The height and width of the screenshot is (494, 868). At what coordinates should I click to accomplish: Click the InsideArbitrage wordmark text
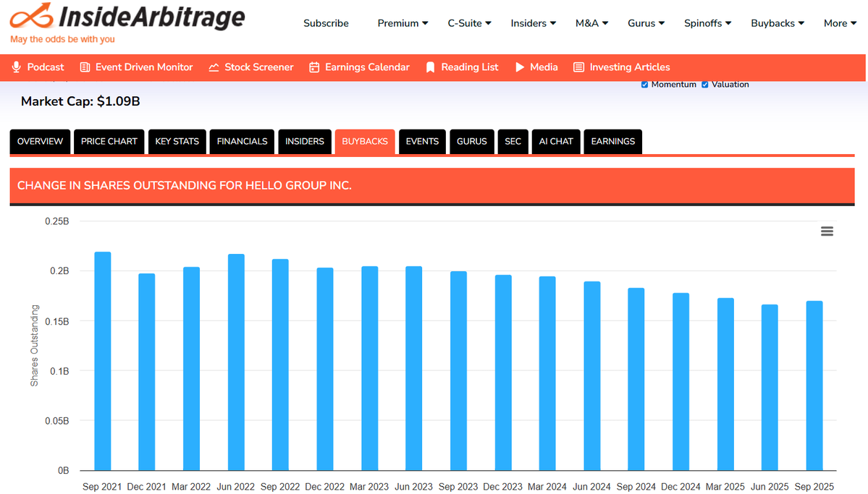click(x=152, y=17)
